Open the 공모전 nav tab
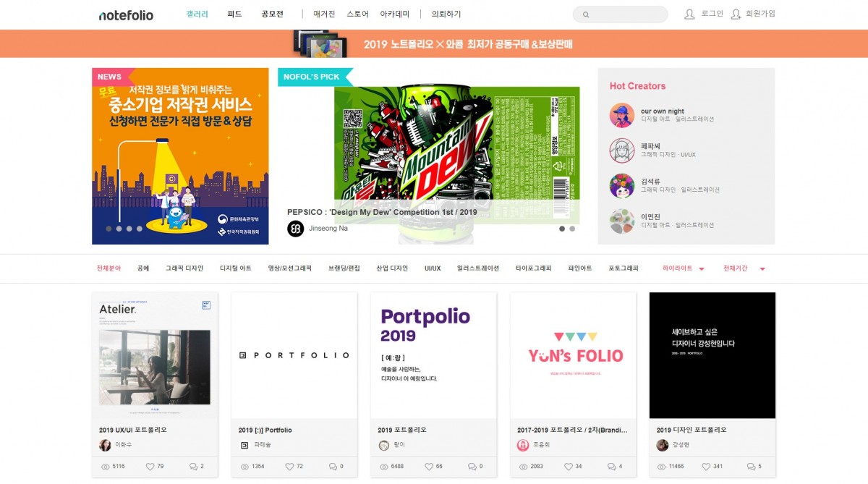Image resolution: width=868 pixels, height=484 pixels. click(x=273, y=14)
